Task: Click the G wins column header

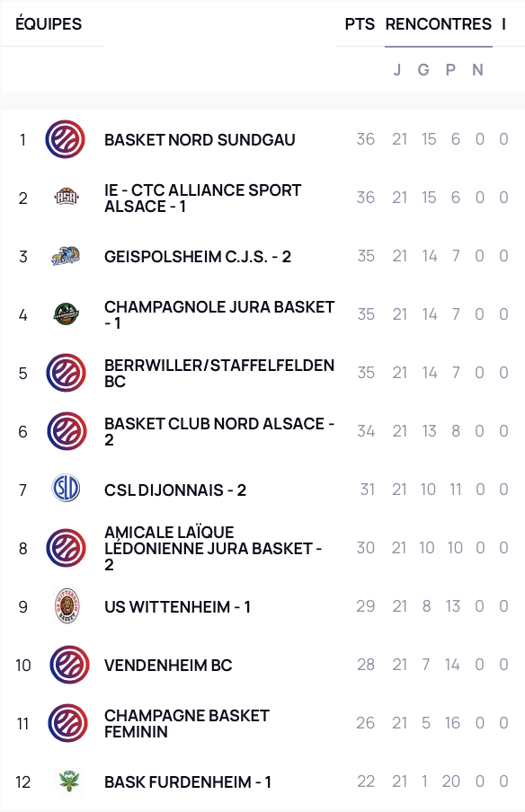Action: (423, 69)
